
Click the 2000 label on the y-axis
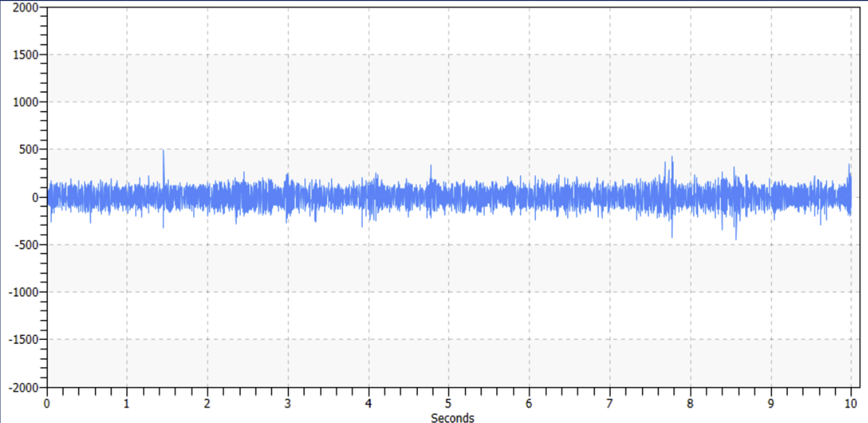(25, 7)
